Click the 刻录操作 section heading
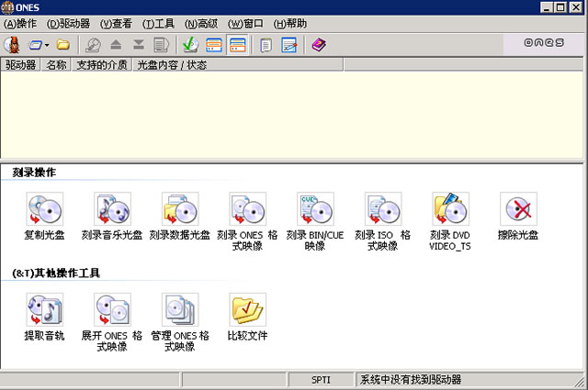The height and width of the screenshot is (390, 588). click(x=34, y=173)
